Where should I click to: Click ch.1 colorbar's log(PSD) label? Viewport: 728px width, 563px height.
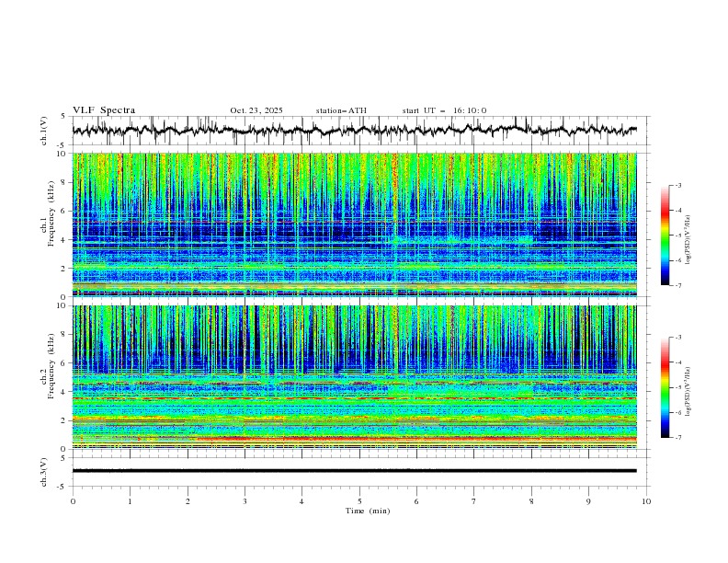[x=688, y=240]
